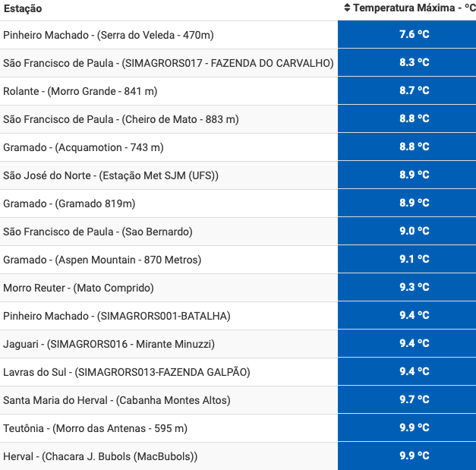Click the 9.0 °C temperature cell
The width and height of the screenshot is (476, 470).
tap(414, 232)
